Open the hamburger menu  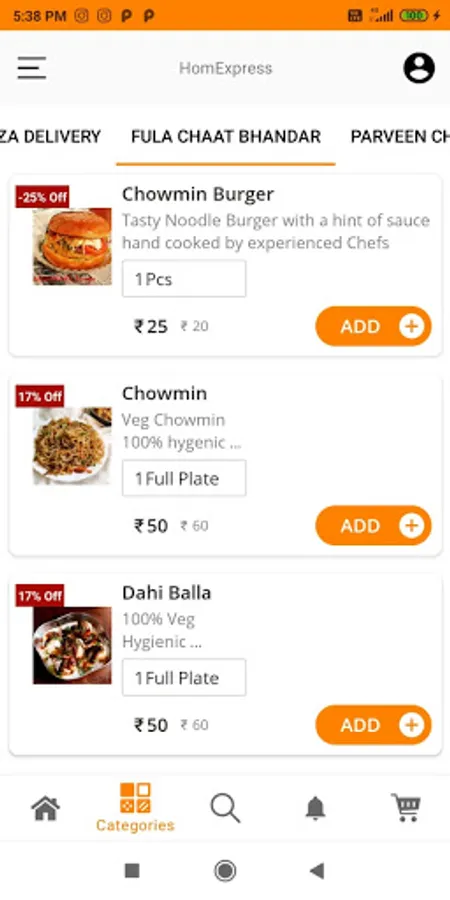tap(31, 68)
